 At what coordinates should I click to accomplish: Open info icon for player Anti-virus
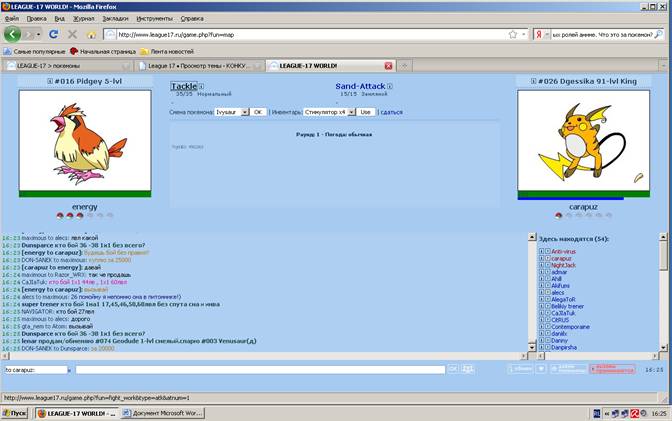(x=542, y=252)
